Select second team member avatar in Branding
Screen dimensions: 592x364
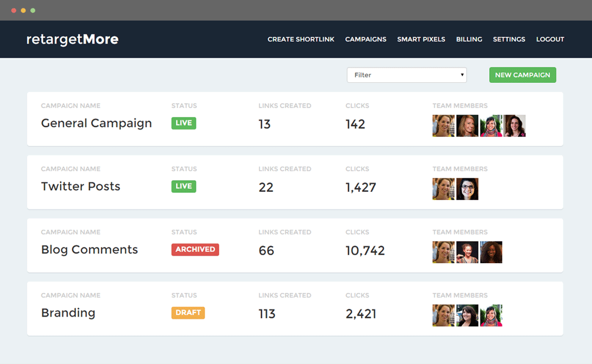coord(467,316)
